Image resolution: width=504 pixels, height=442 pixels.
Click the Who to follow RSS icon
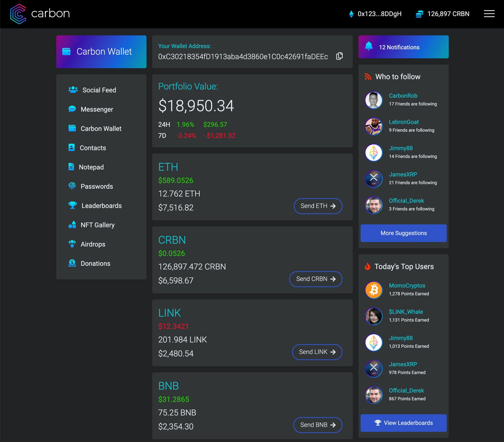(368, 77)
